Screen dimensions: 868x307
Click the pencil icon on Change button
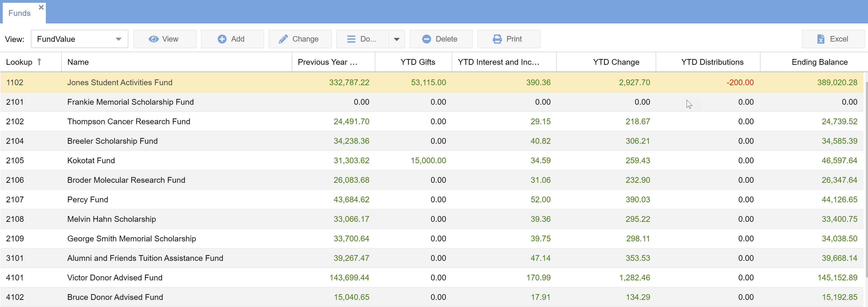(x=283, y=39)
